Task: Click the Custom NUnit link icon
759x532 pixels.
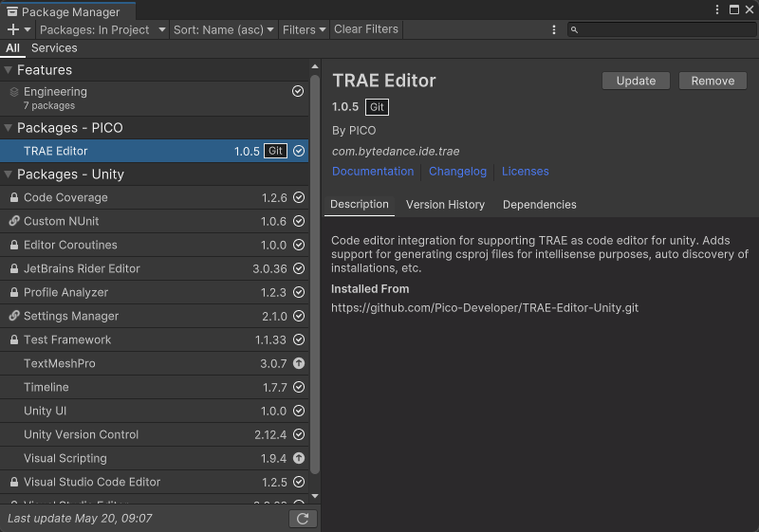Action: click(x=14, y=221)
